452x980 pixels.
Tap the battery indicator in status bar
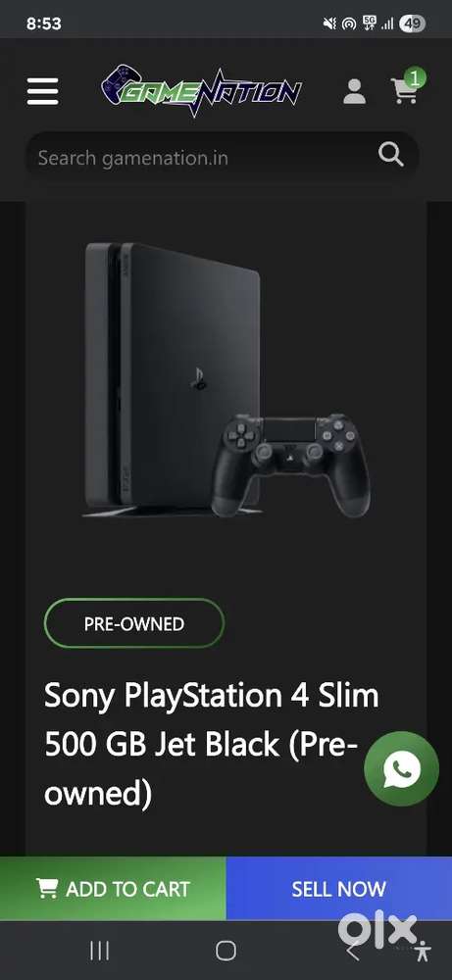[413, 24]
